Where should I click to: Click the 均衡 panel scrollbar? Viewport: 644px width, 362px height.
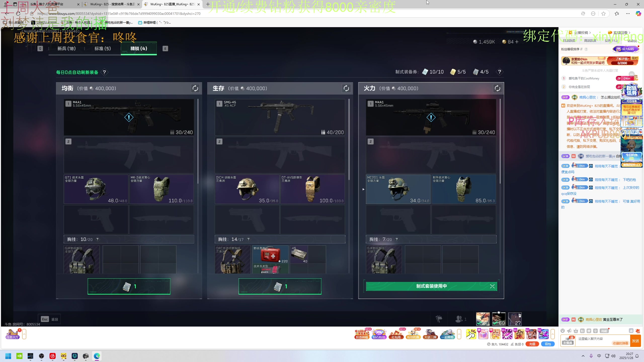pyautogui.click(x=198, y=141)
